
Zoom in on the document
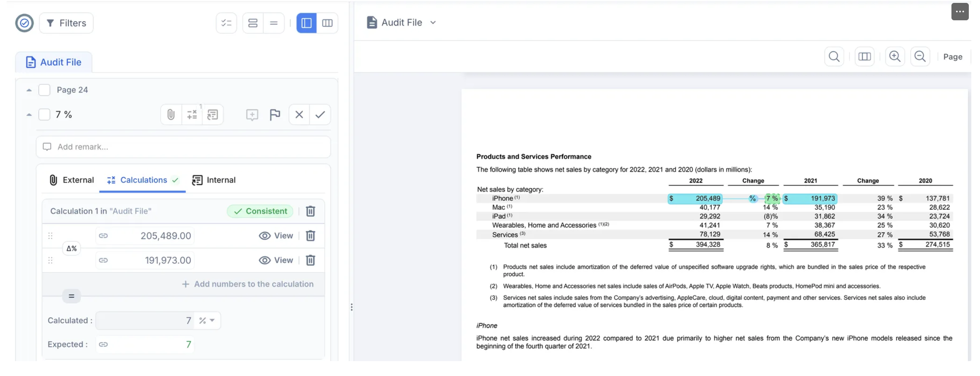coord(895,57)
